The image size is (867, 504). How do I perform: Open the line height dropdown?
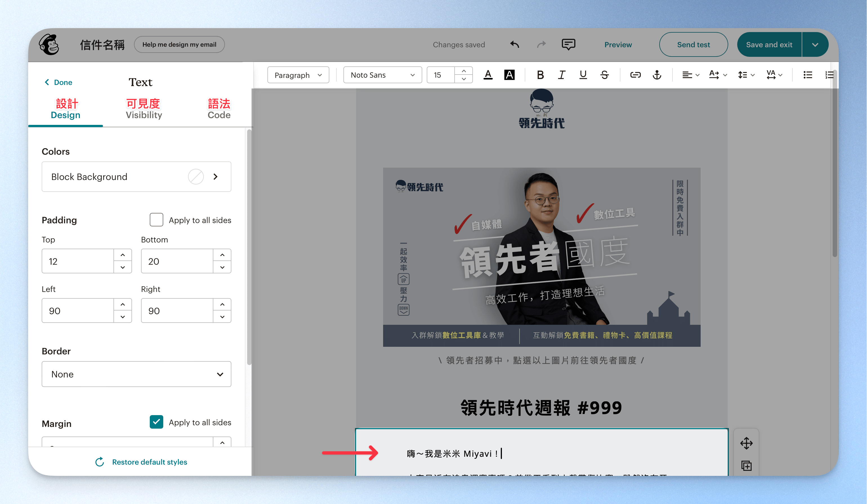click(746, 75)
